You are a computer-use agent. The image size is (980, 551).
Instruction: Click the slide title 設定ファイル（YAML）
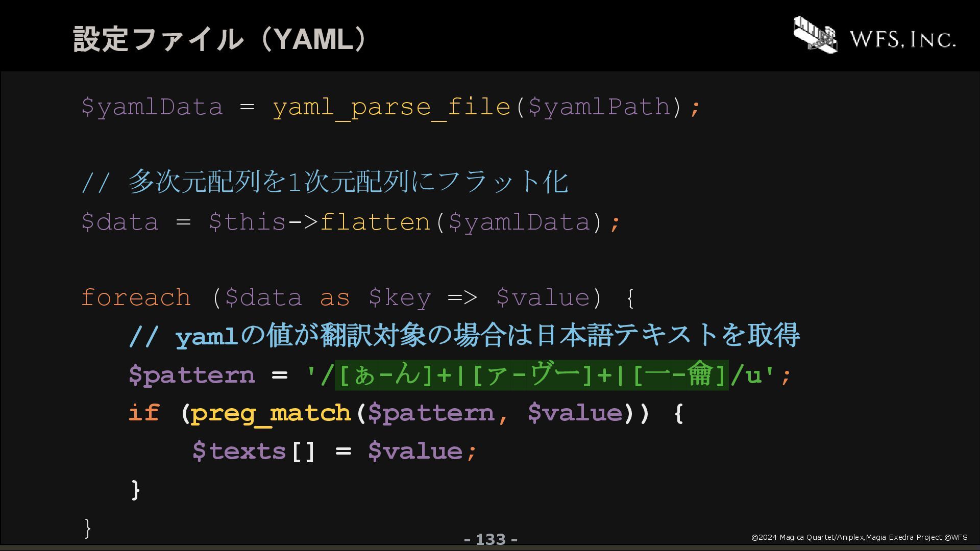click(x=220, y=39)
